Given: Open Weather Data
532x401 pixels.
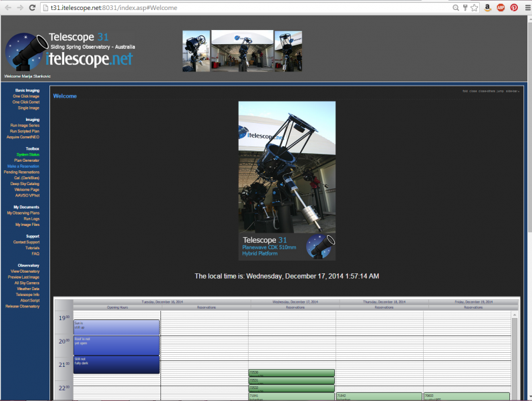Looking at the screenshot, I should 28,289.
